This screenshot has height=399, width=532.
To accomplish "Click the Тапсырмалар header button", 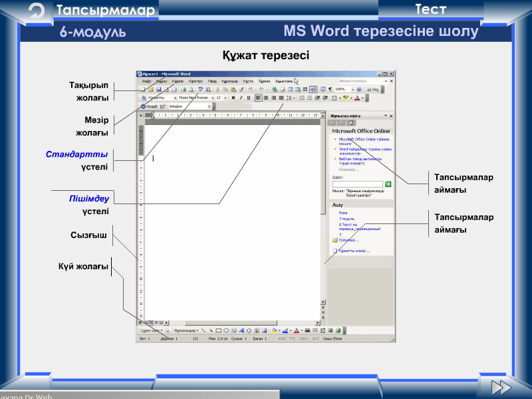I will 106,10.
